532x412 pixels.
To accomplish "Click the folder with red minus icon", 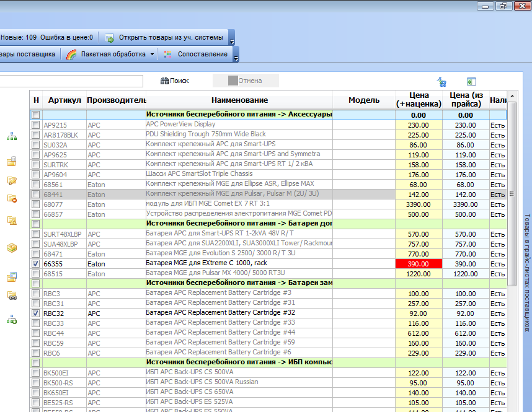I will (x=12, y=198).
